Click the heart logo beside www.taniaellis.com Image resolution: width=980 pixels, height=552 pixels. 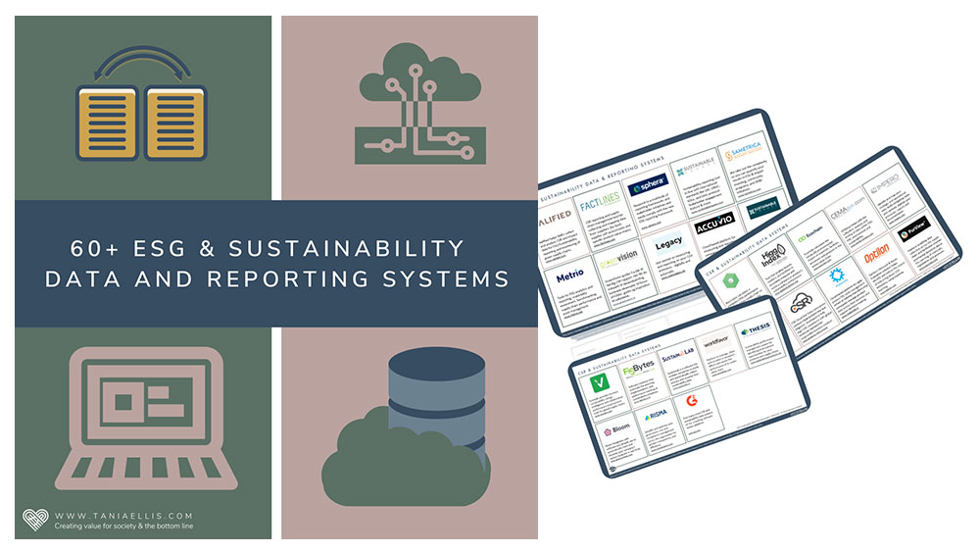click(35, 520)
